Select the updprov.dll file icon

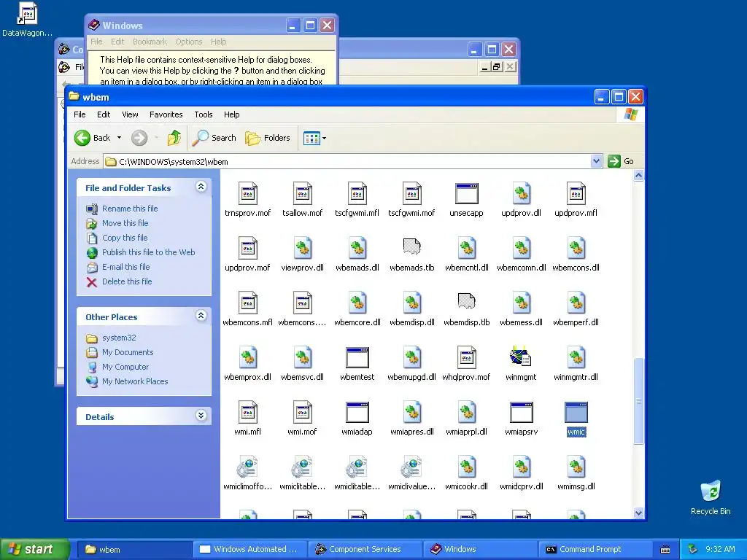point(521,193)
